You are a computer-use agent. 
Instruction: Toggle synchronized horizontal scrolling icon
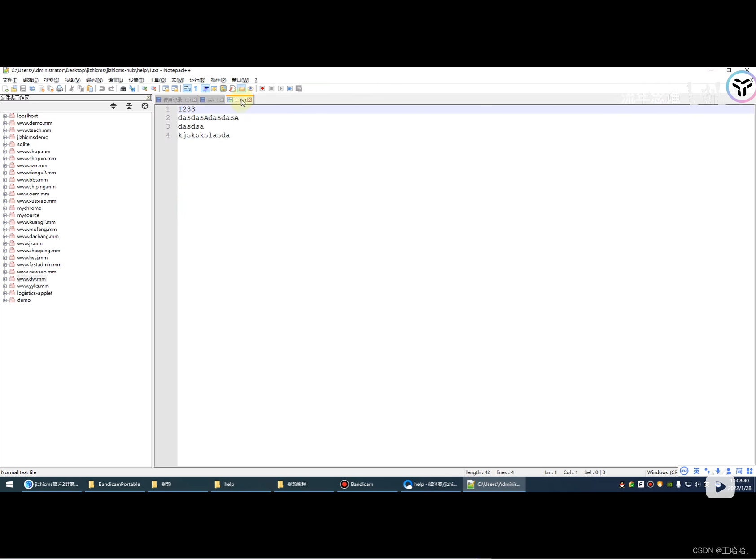click(x=175, y=88)
